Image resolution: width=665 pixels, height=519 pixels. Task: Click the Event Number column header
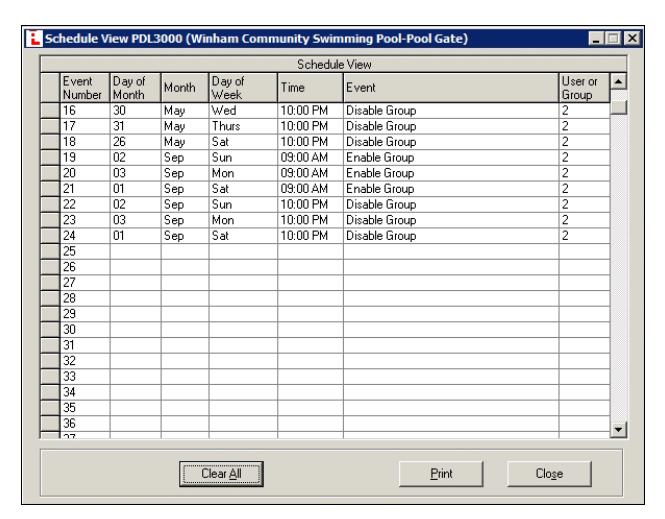pos(85,88)
